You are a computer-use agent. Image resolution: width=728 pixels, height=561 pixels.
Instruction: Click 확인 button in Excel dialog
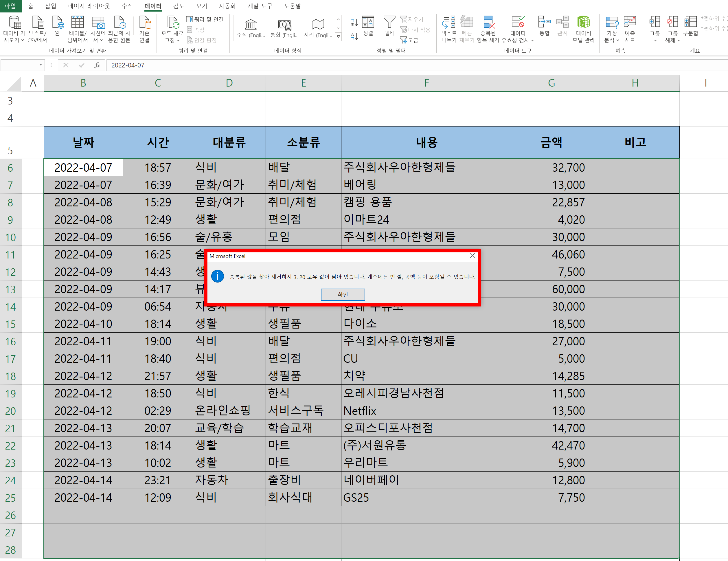point(343,294)
